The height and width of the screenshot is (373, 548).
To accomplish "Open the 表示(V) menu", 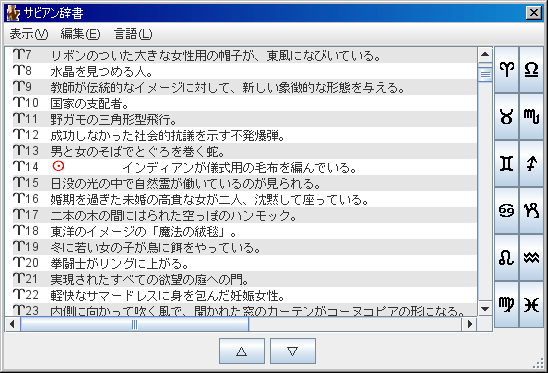I will point(29,34).
